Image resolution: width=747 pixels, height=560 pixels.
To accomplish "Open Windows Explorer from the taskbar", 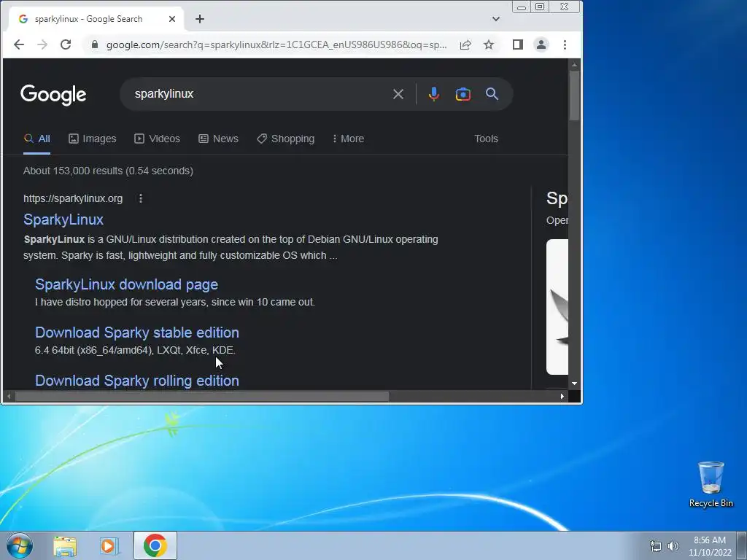I will [x=65, y=546].
